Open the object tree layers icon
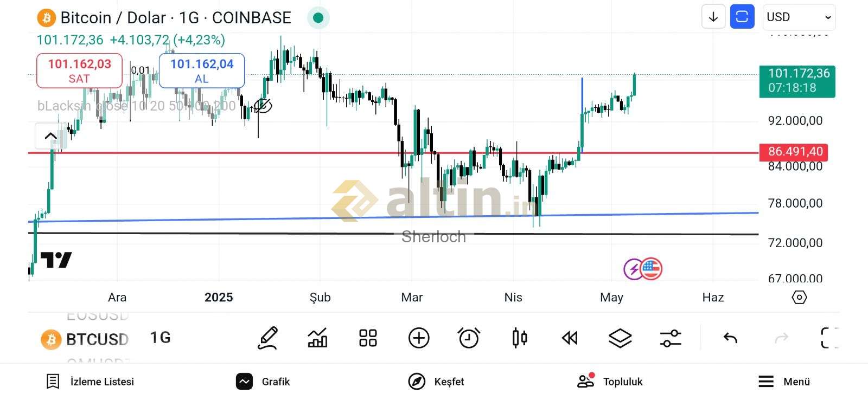This screenshot has width=868, height=400. 620,338
